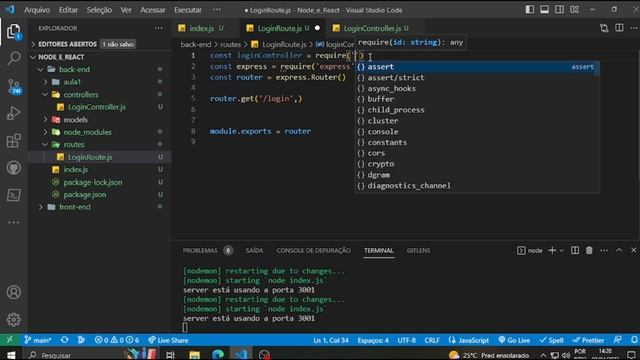The width and height of the screenshot is (640, 360).
Task: Click the main branch indicator
Action: (38, 340)
